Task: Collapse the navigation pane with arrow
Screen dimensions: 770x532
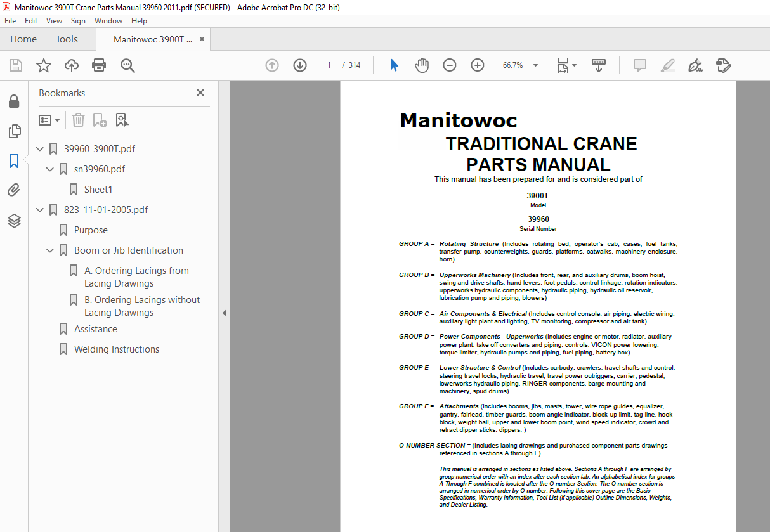Action: coord(224,313)
